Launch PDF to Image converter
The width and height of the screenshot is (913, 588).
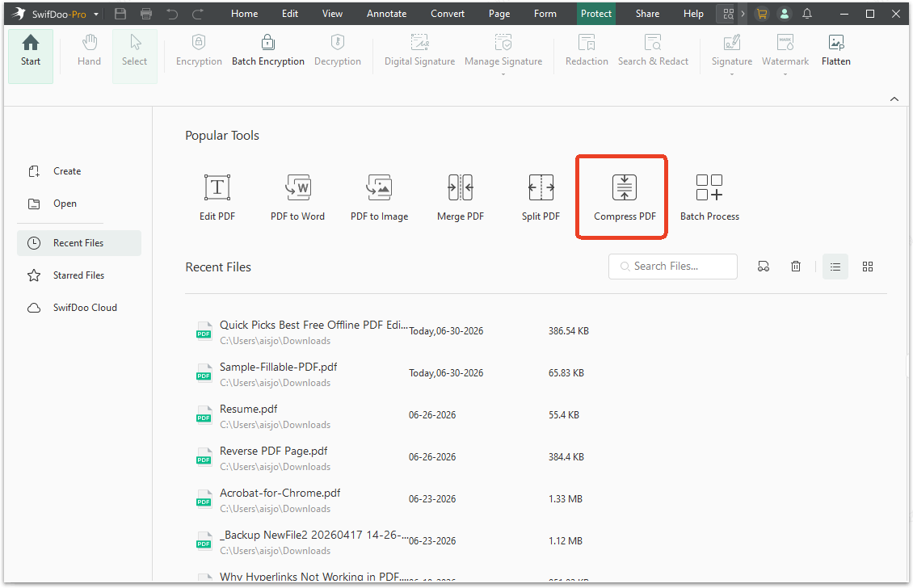[379, 197]
